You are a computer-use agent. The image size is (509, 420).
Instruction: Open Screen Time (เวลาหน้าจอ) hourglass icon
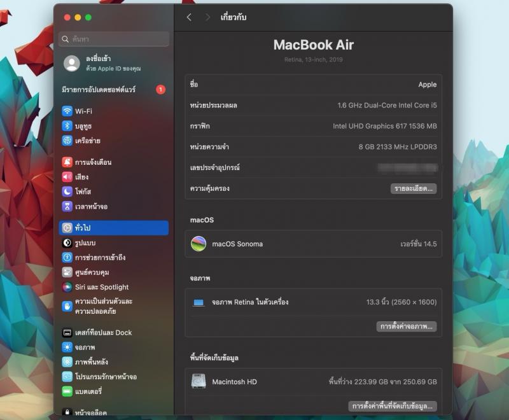click(67, 206)
